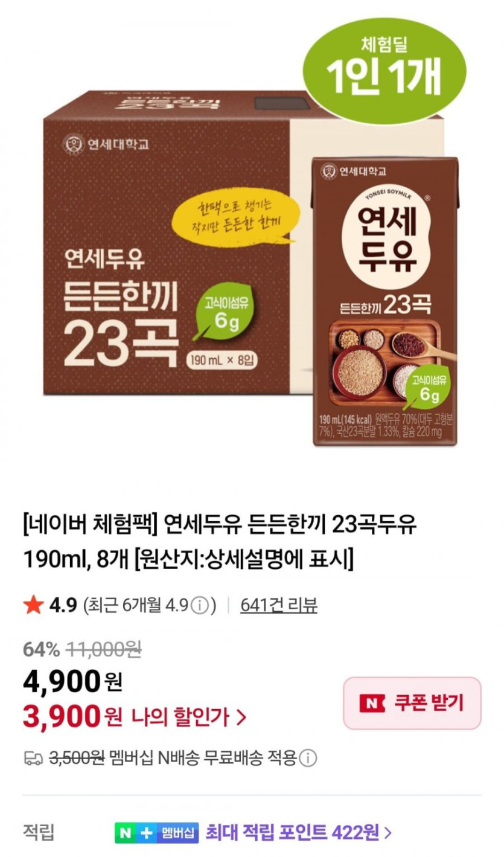Tap the 4,900원 price text
504x857 pixels.
(x=73, y=682)
